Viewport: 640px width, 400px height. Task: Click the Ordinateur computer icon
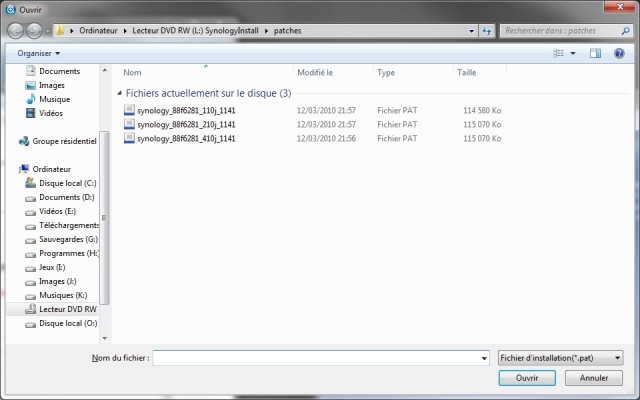point(24,169)
